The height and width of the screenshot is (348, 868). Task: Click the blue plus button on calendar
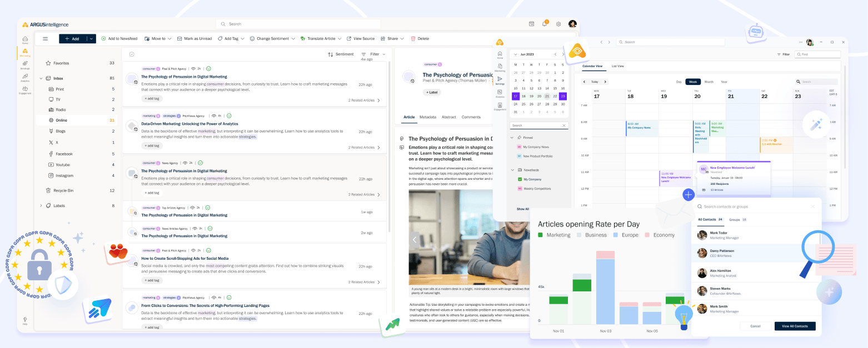689,195
